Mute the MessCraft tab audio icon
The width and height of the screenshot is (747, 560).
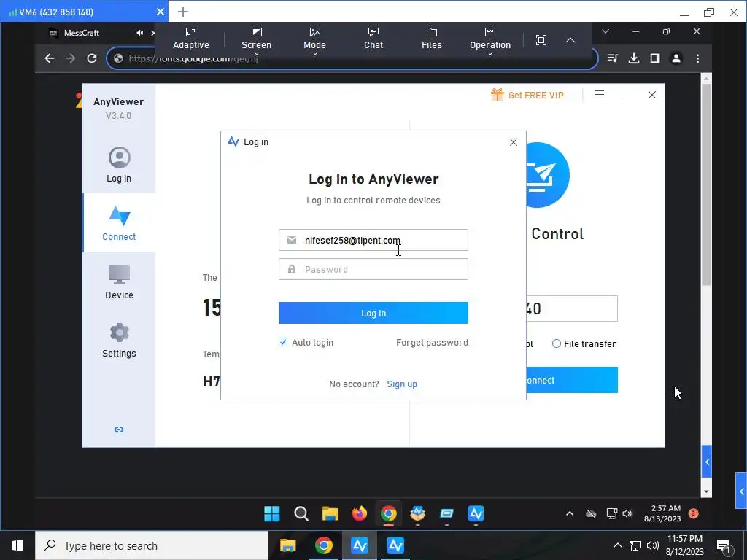point(139,33)
